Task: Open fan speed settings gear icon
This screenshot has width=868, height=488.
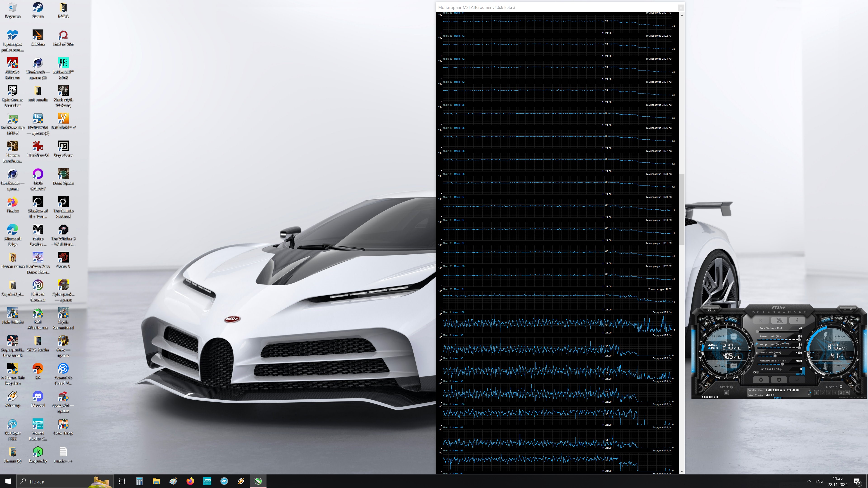Action: tap(755, 373)
